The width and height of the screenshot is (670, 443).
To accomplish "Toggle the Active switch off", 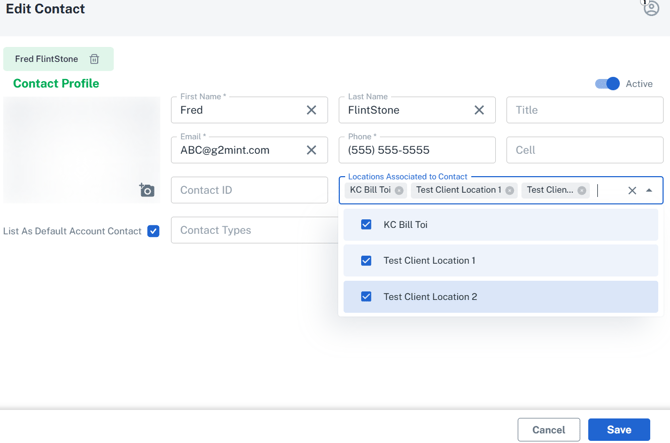I will [x=608, y=84].
